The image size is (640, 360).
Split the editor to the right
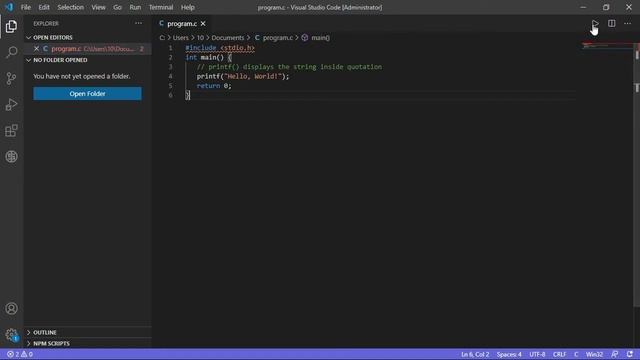tap(611, 24)
